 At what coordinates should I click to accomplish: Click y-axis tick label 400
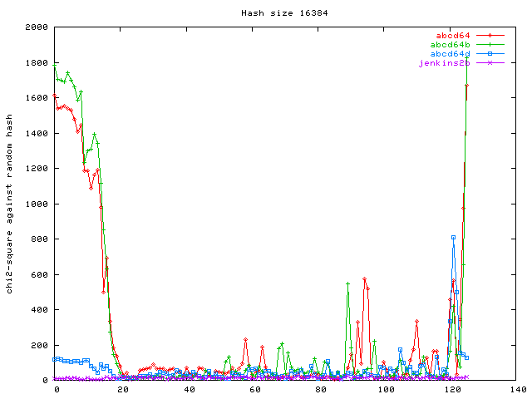coord(40,310)
